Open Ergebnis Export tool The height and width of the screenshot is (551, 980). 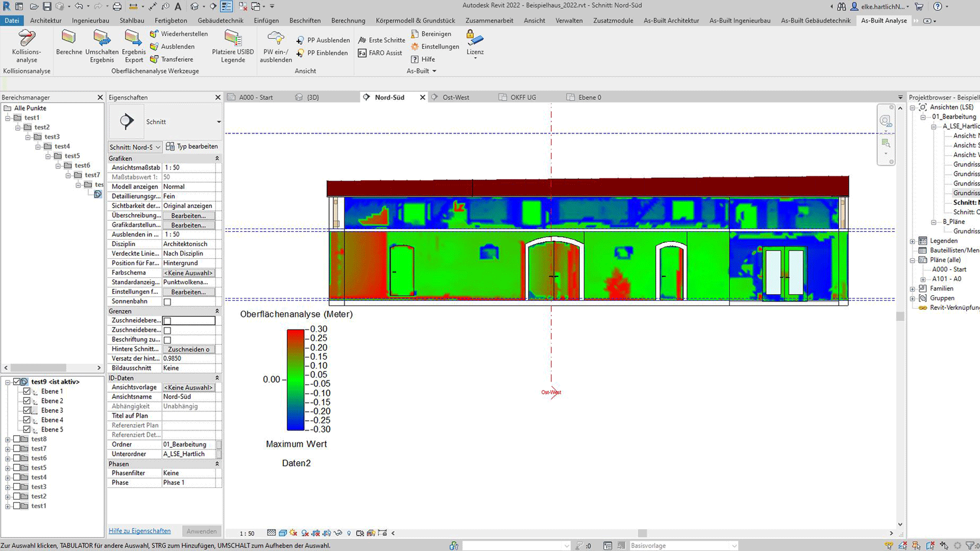coord(133,46)
